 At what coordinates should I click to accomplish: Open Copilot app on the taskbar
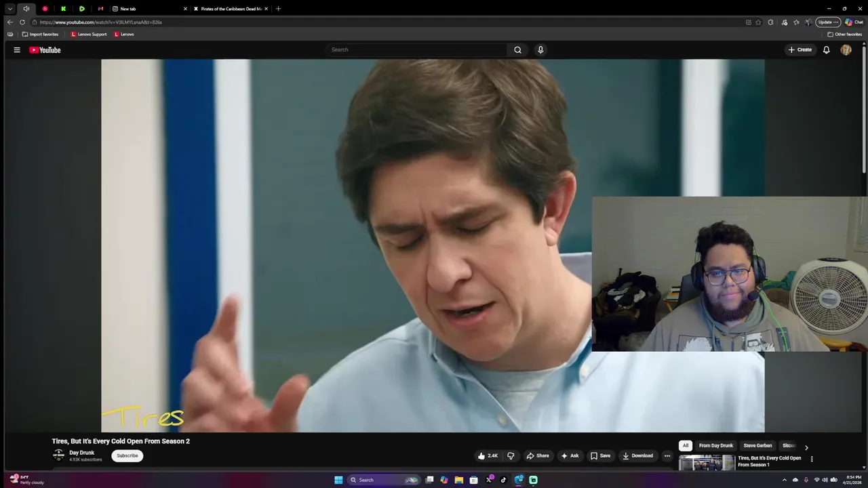(x=443, y=480)
